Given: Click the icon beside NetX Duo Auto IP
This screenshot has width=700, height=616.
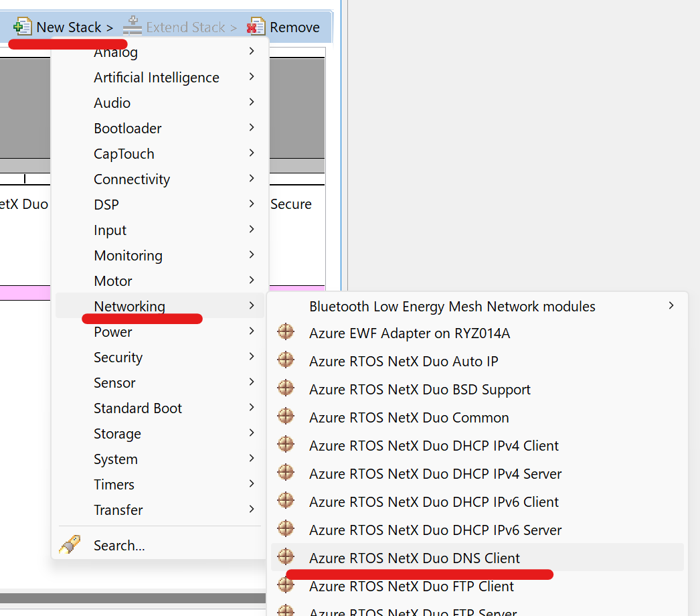Looking at the screenshot, I should [286, 360].
